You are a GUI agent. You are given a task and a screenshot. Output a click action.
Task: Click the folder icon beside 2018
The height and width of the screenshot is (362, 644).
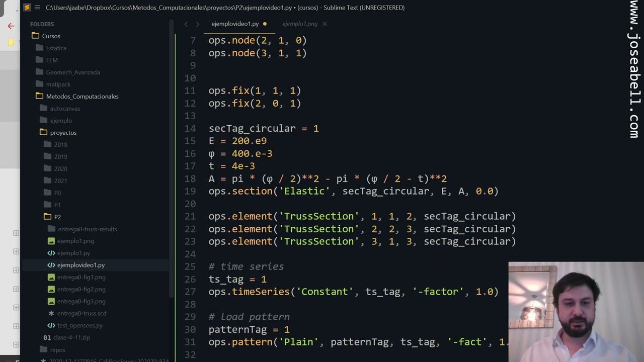point(47,145)
